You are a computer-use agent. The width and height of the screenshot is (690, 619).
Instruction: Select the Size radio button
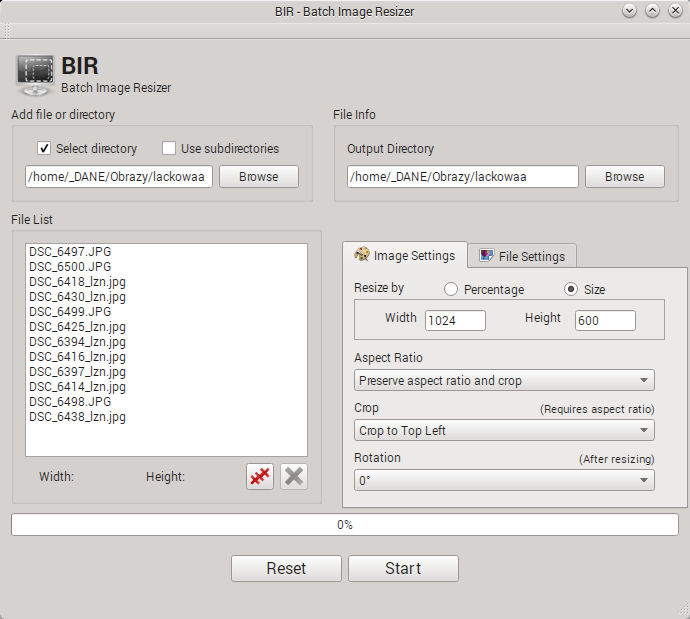[571, 289]
